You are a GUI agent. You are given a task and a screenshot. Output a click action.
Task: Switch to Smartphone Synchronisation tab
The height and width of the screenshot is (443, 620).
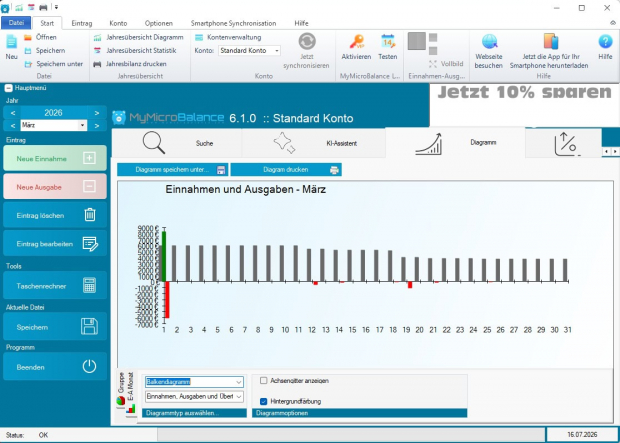pos(233,23)
